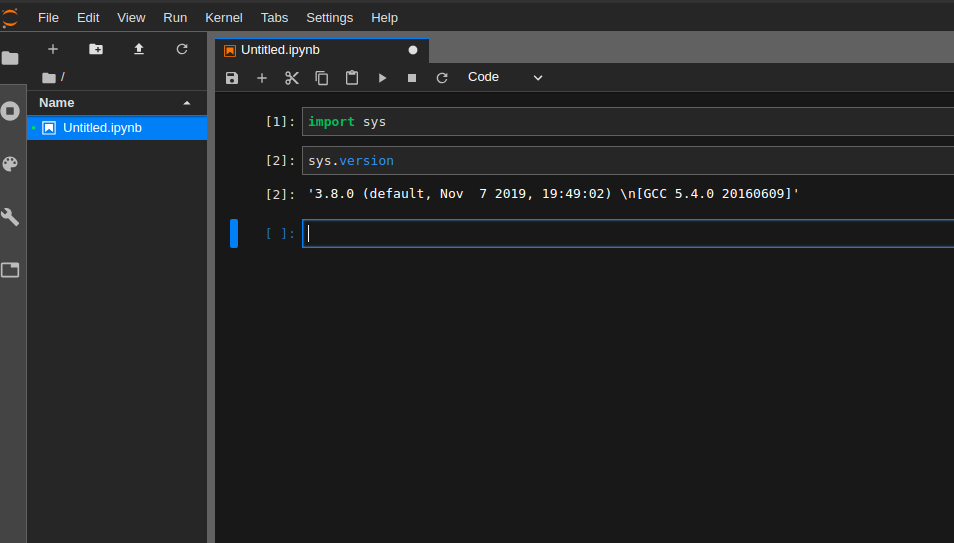The width and height of the screenshot is (954, 543).
Task: Insert a new cell below with plus icon
Action: [x=262, y=78]
